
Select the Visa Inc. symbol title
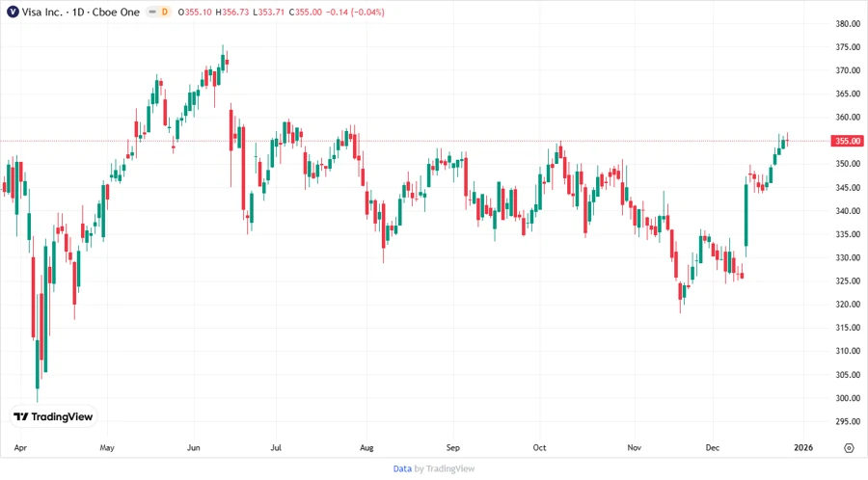pos(43,11)
